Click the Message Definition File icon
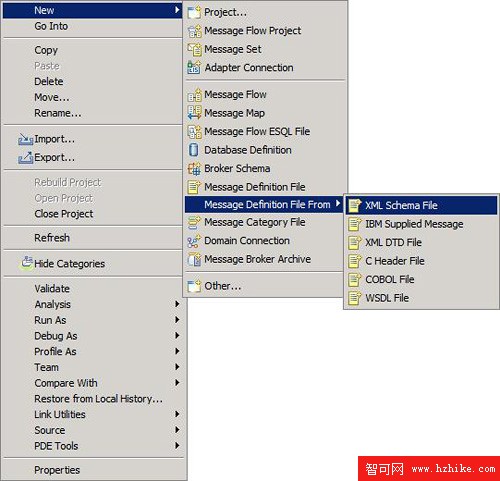 pos(194,187)
